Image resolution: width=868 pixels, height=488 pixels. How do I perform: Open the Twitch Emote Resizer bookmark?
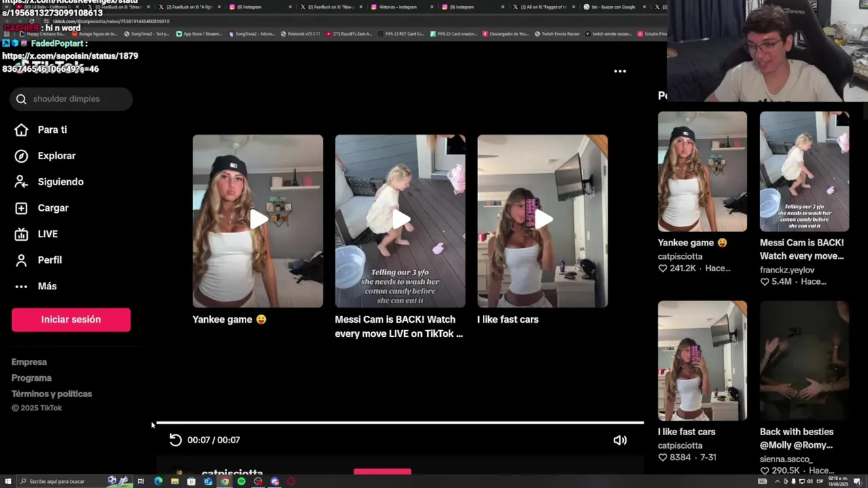559,34
